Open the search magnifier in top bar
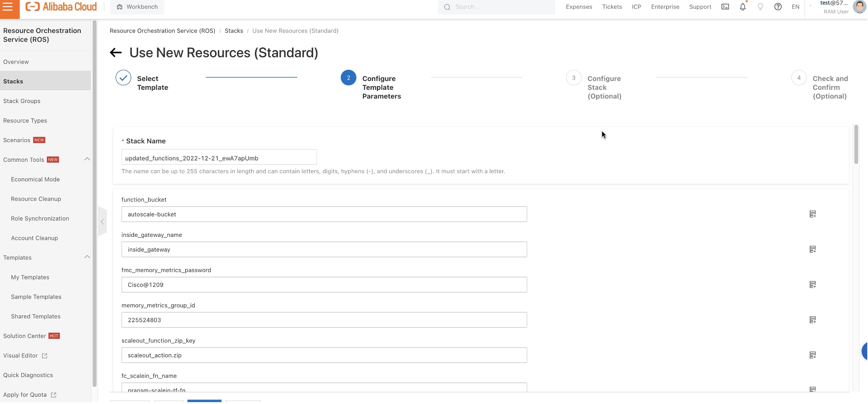The width and height of the screenshot is (868, 404). [x=447, y=7]
